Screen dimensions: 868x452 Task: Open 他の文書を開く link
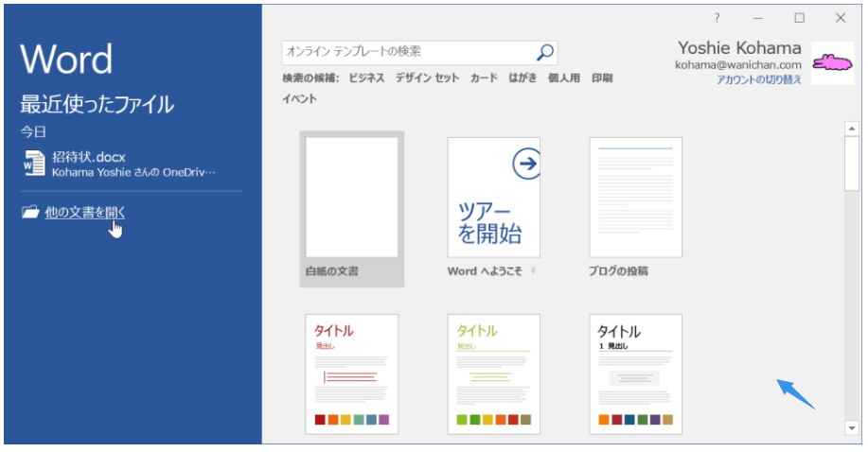(85, 213)
